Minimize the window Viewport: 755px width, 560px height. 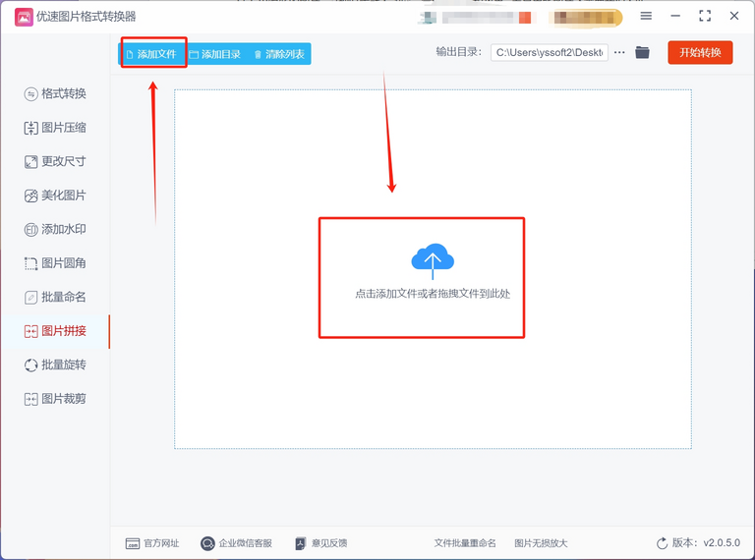click(x=675, y=16)
